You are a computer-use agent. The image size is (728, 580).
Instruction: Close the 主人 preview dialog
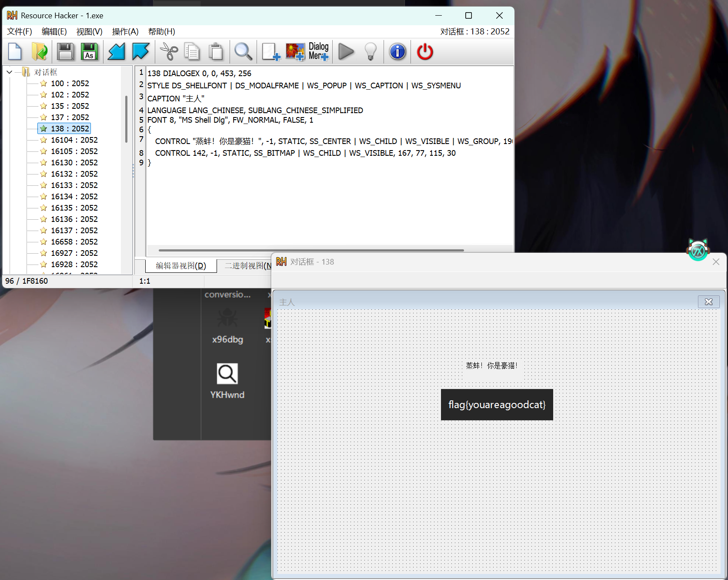pyautogui.click(x=708, y=302)
